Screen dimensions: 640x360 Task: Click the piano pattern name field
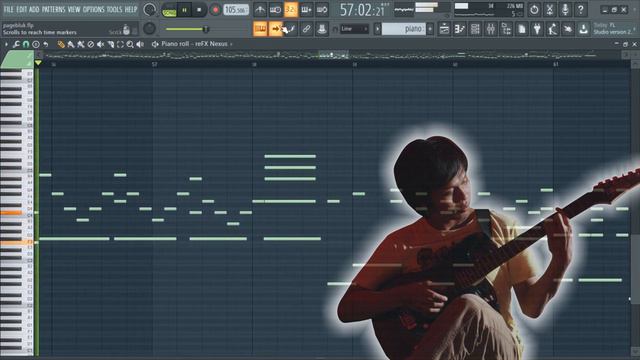[x=404, y=29]
